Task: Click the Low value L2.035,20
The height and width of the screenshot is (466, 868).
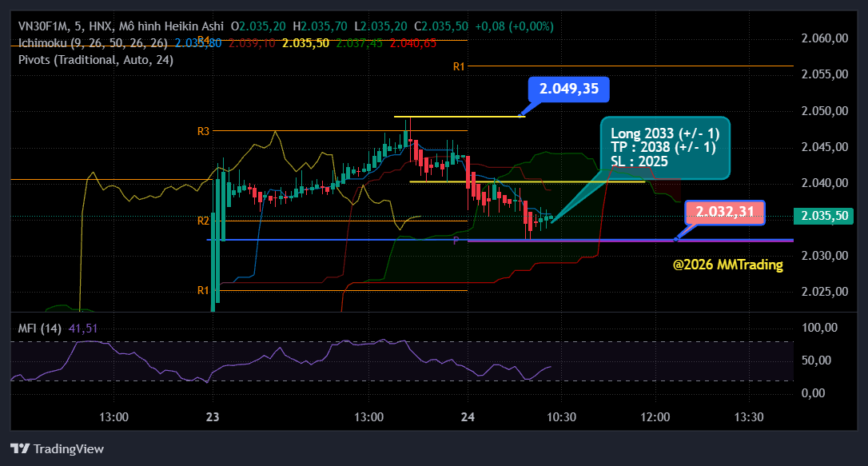Action: tap(381, 26)
